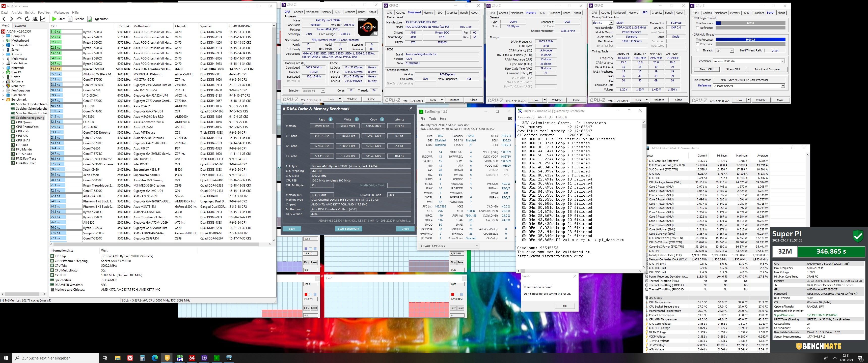Expand Netzwerk node in AIDA64 tree

tap(3, 68)
